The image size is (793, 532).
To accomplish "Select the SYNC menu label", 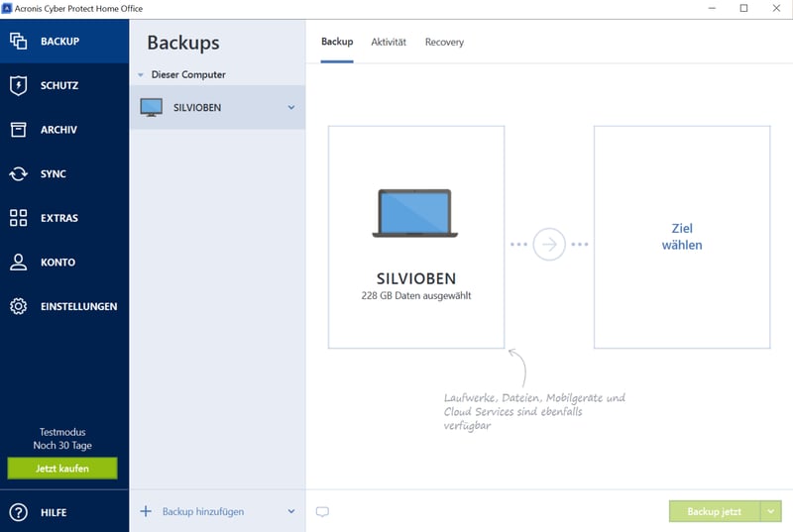I will (x=54, y=173).
